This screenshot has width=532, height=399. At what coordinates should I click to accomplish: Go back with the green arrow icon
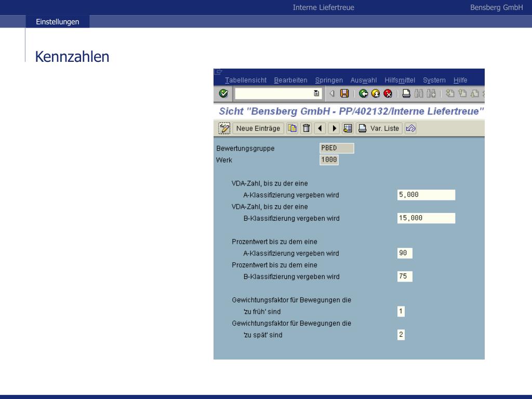pyautogui.click(x=363, y=94)
